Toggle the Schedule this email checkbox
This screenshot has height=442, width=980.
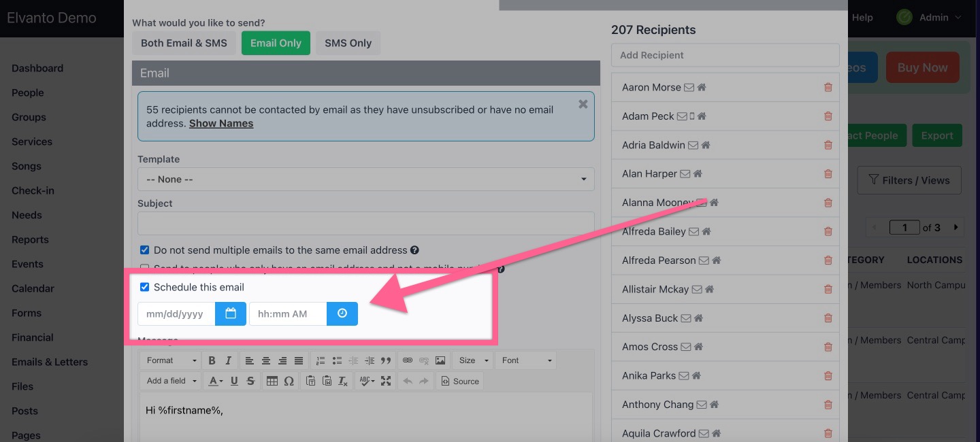coord(144,286)
